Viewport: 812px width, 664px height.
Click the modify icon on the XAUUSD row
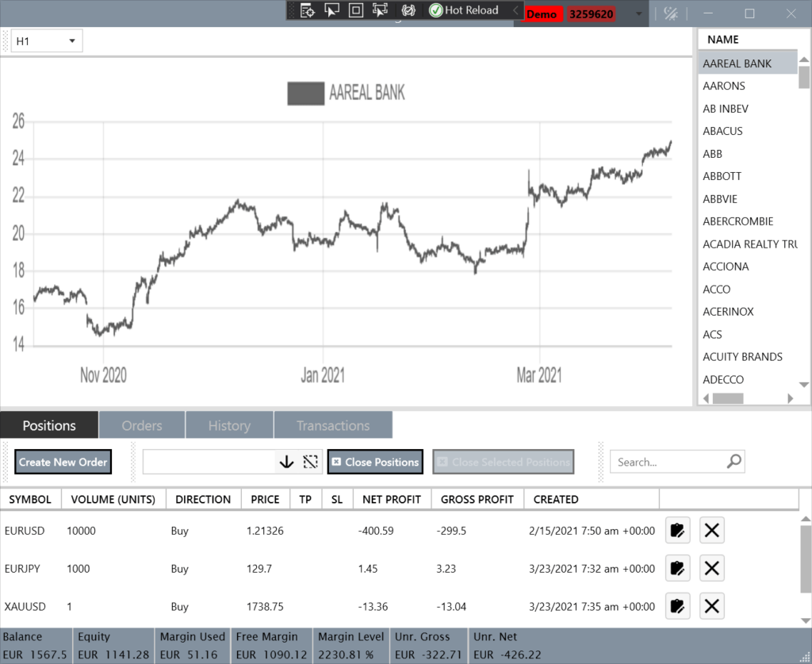coord(677,606)
